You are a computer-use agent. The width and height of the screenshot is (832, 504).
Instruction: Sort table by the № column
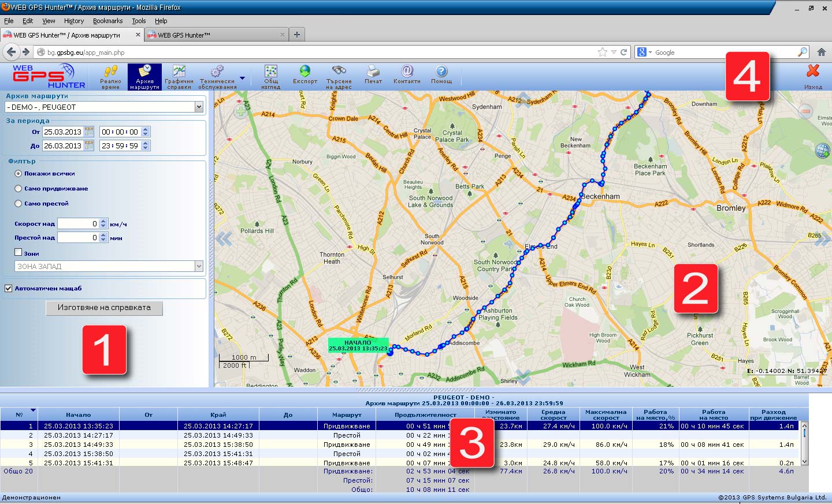click(19, 415)
